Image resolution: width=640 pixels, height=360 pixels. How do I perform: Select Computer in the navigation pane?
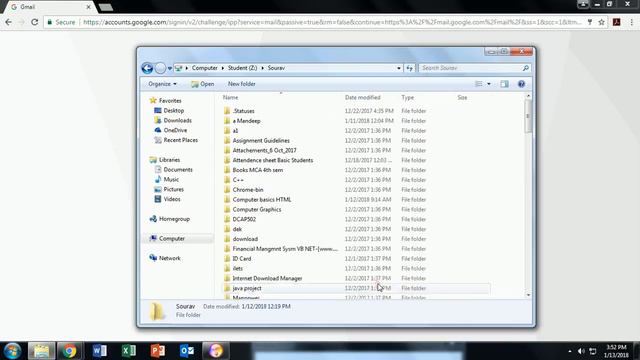(x=167, y=238)
